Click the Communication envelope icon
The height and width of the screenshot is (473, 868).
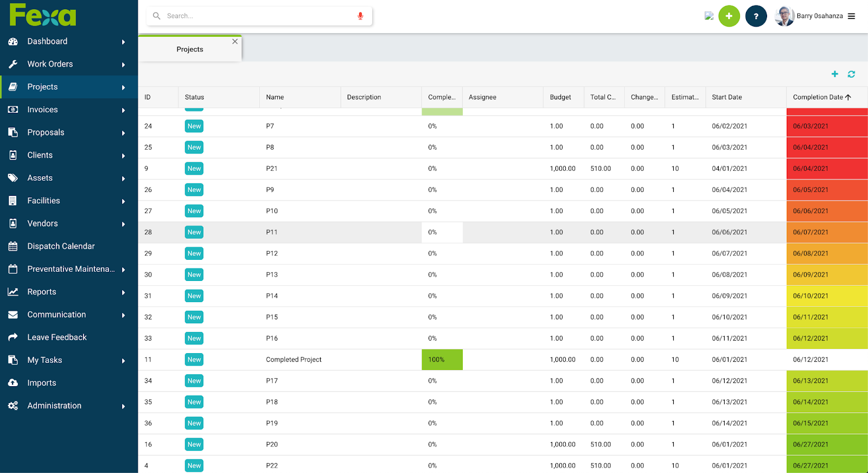pyautogui.click(x=13, y=315)
